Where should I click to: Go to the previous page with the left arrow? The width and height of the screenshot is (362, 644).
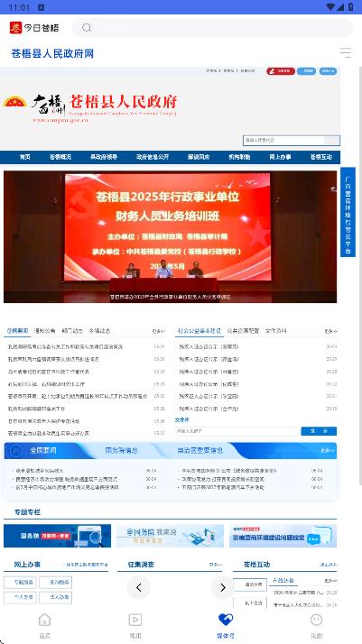[138, 588]
